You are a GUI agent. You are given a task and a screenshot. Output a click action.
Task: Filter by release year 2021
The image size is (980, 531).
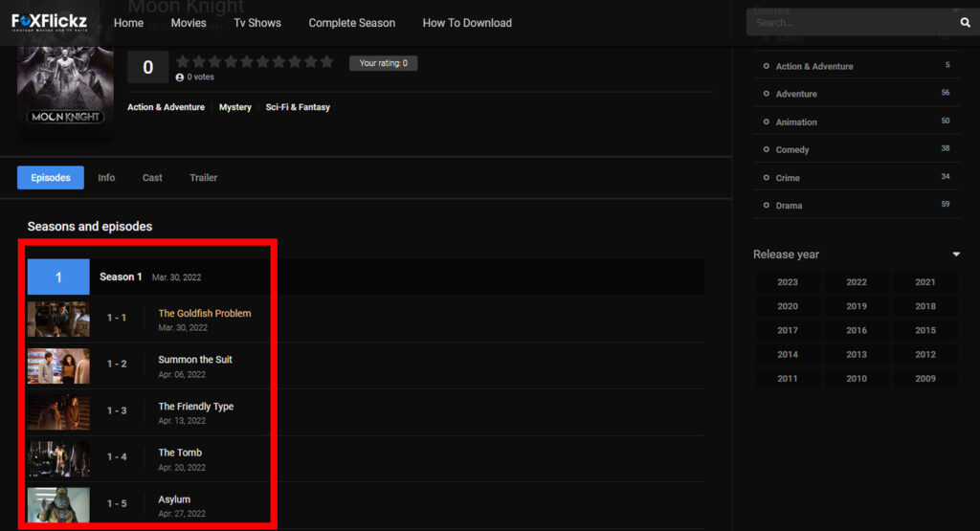(925, 282)
